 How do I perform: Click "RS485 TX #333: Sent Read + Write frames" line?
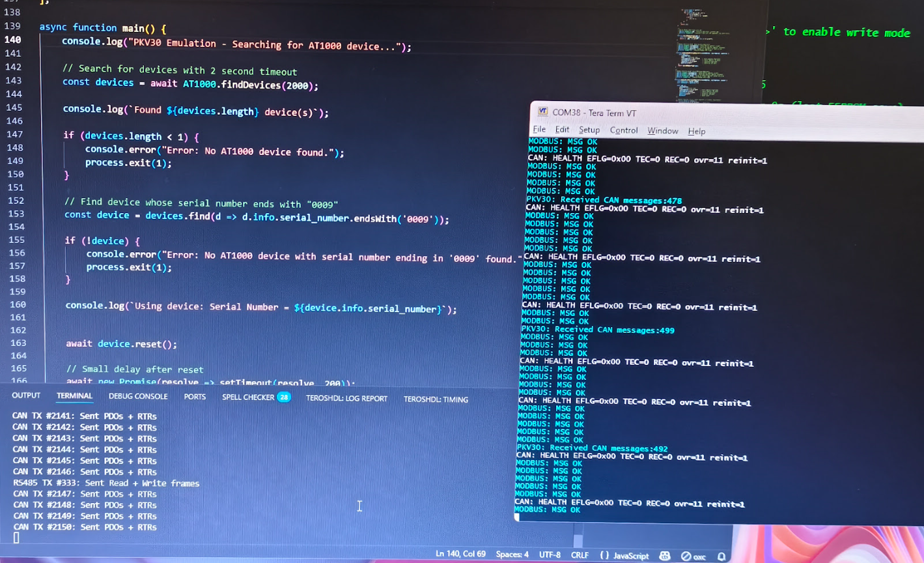pyautogui.click(x=106, y=483)
